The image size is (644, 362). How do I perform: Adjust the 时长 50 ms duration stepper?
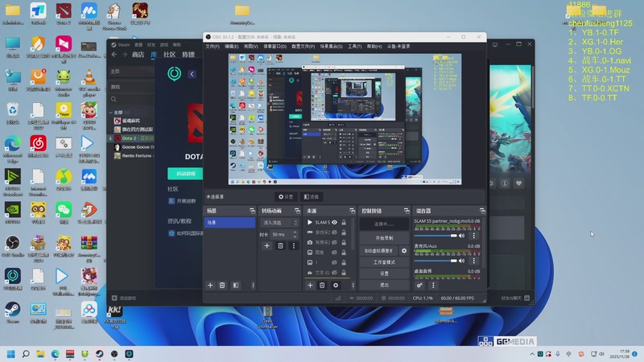click(295, 234)
